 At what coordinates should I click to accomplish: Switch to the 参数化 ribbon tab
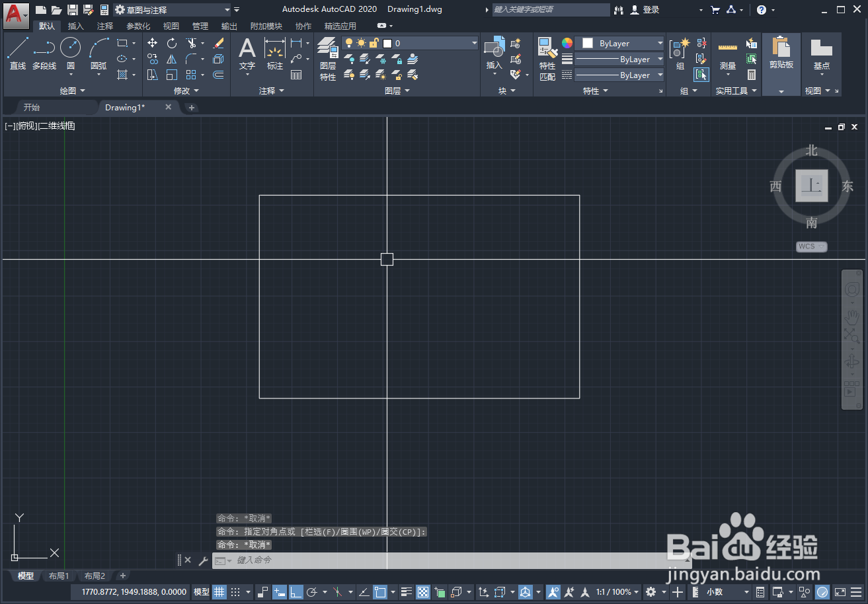[138, 26]
